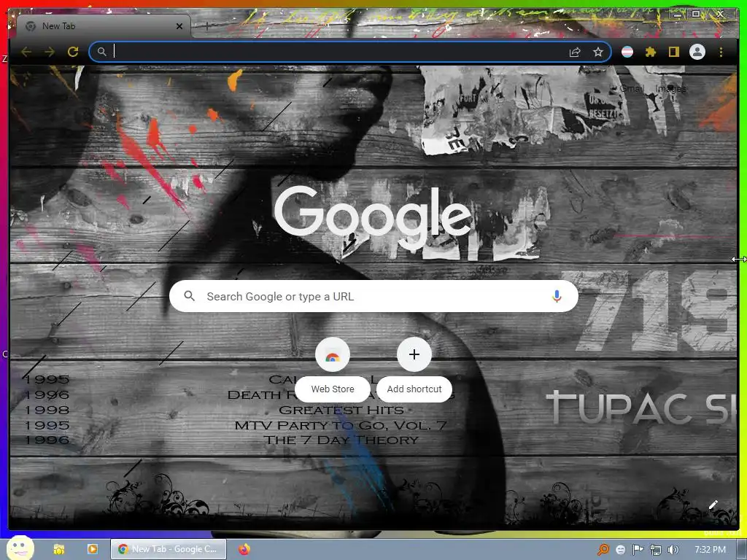Open the Gmail link

632,88
